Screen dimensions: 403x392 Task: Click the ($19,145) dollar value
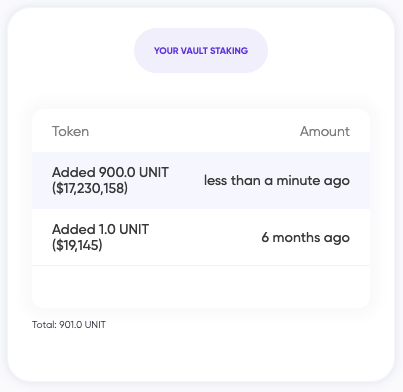(x=77, y=245)
